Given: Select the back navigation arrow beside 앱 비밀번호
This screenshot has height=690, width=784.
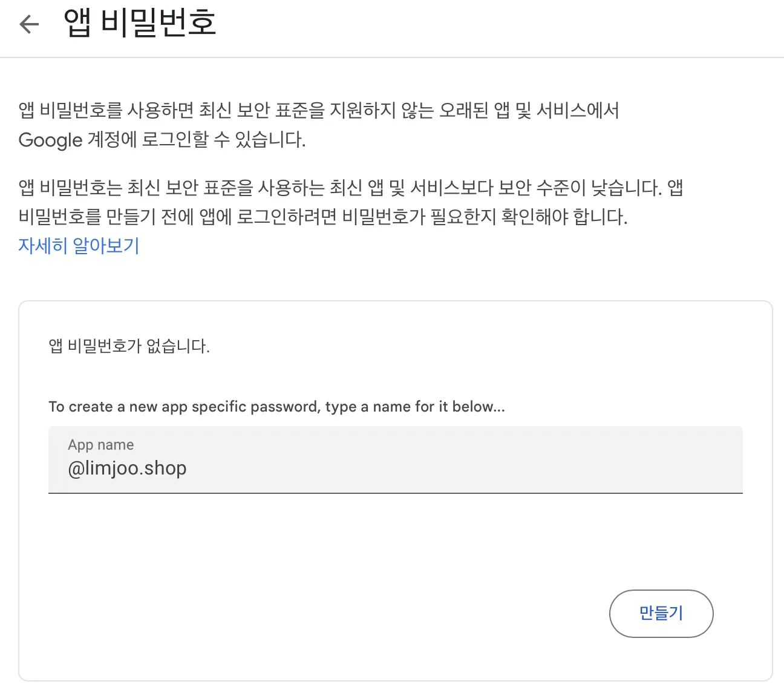Looking at the screenshot, I should [x=28, y=24].
